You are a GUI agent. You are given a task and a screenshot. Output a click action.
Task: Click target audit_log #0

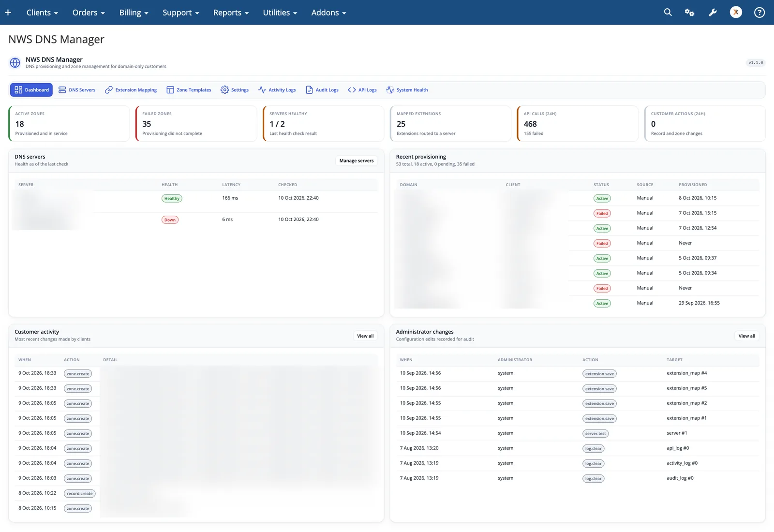pos(680,478)
